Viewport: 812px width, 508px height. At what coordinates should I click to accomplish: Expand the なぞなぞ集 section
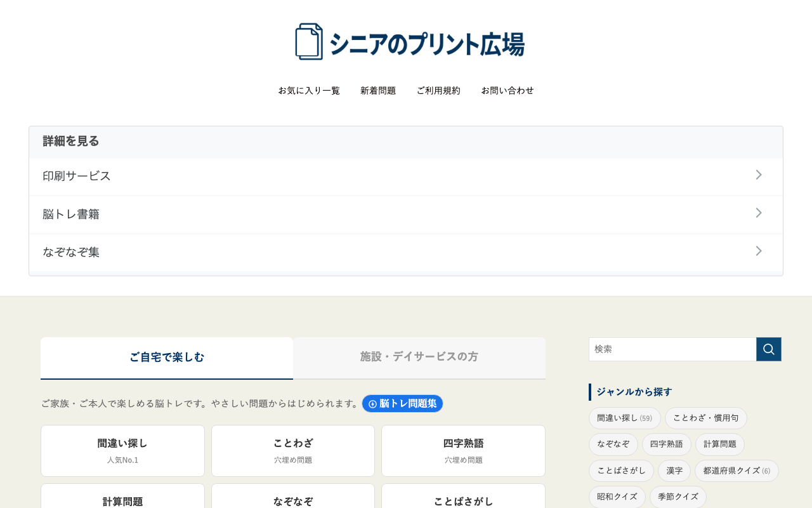(x=758, y=251)
